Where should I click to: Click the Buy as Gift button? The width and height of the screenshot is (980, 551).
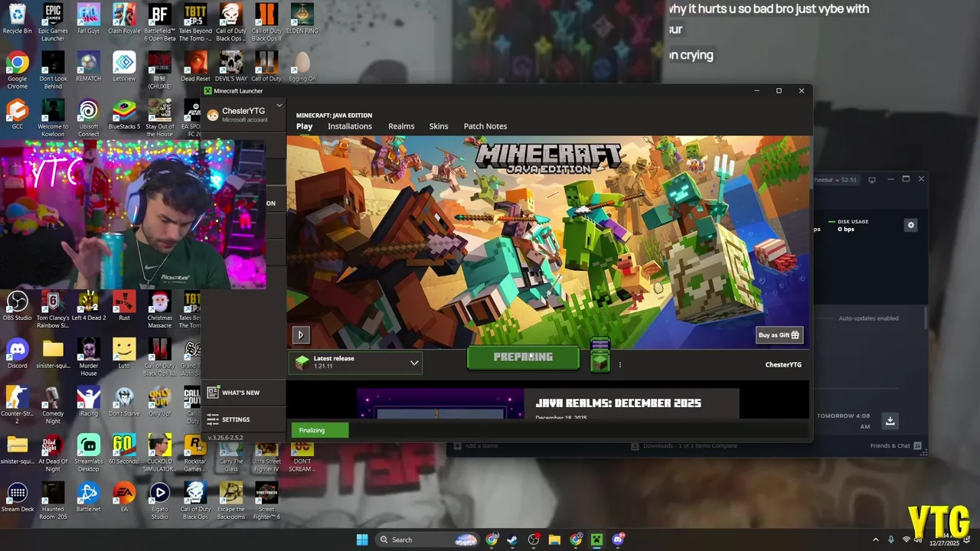(779, 335)
